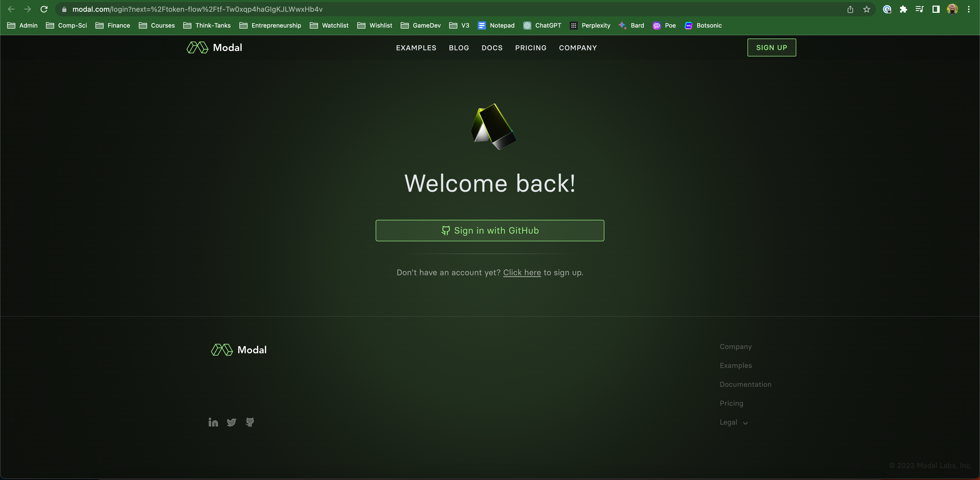
Task: Open the ChatGPT bookmark
Action: 542,26
